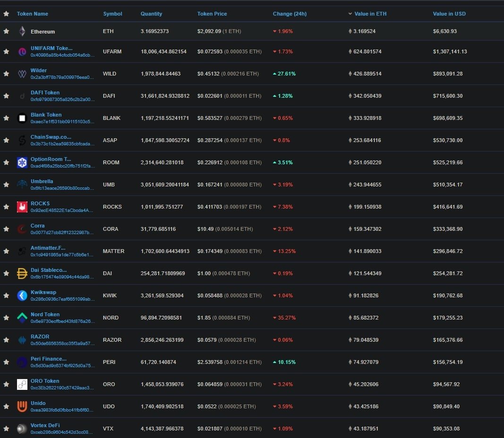
Task: Open the Peri Finance... token link
Action: click(49, 359)
